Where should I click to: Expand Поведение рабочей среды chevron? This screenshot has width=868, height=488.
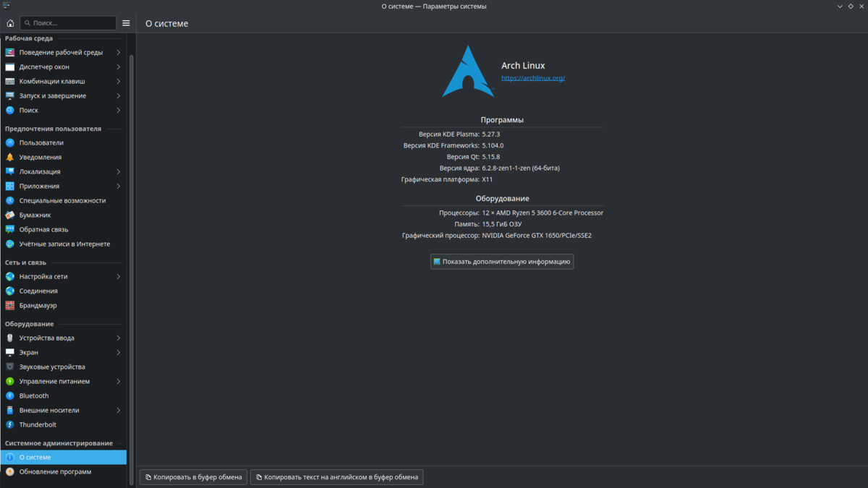(x=119, y=52)
